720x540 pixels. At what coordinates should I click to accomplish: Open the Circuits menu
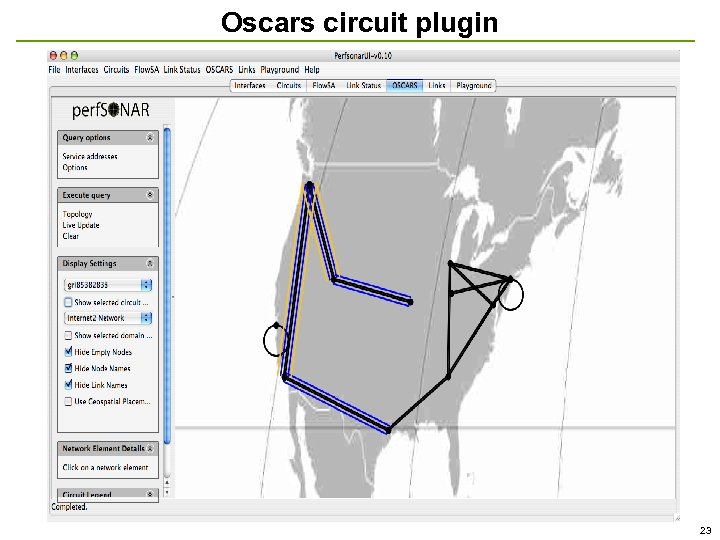116,70
